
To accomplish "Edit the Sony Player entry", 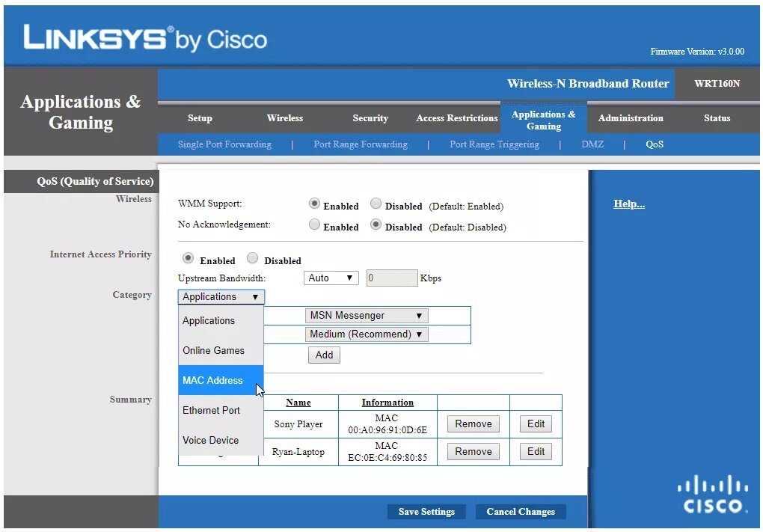I will (x=536, y=424).
